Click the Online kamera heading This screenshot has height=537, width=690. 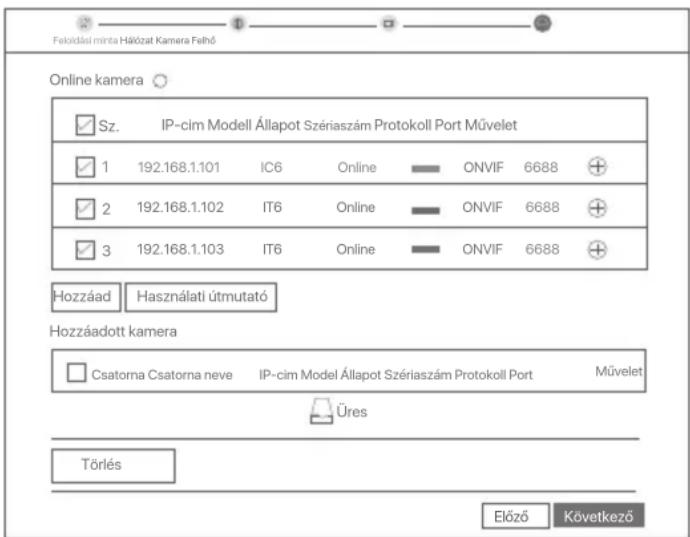pos(96,80)
